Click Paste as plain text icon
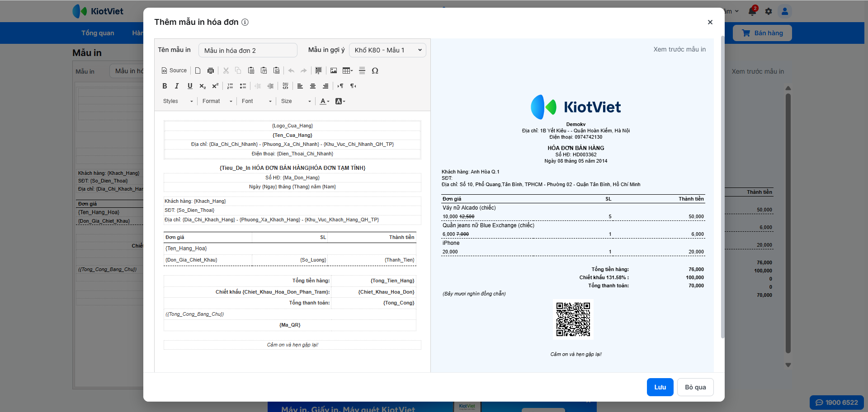 (x=264, y=70)
